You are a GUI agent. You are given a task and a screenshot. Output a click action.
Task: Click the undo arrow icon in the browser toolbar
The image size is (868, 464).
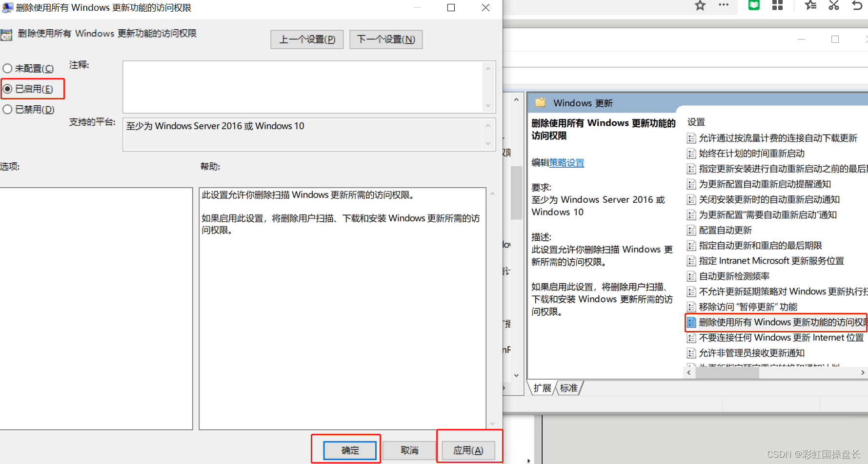[x=857, y=5]
